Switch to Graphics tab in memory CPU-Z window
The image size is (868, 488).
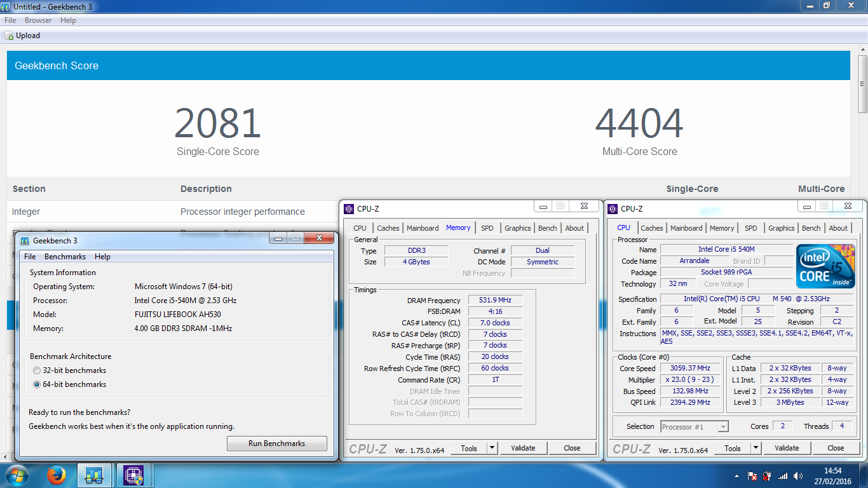point(518,228)
